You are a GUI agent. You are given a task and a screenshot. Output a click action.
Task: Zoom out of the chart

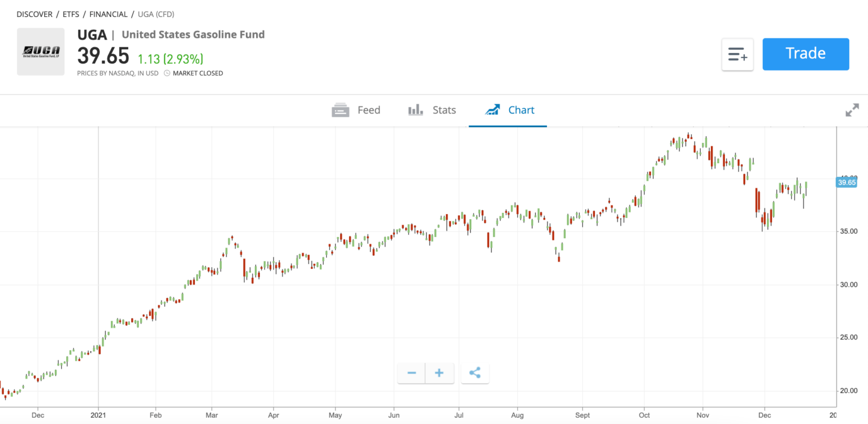[x=411, y=373]
